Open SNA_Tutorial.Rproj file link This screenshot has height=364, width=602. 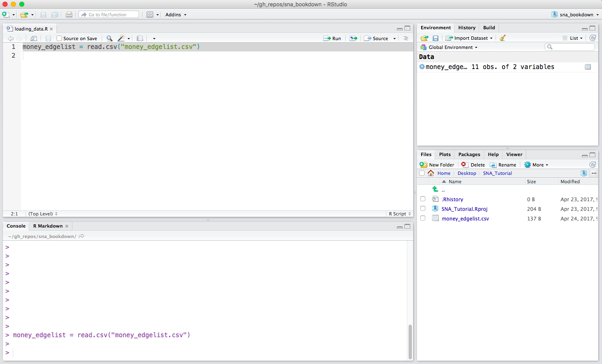coord(464,209)
